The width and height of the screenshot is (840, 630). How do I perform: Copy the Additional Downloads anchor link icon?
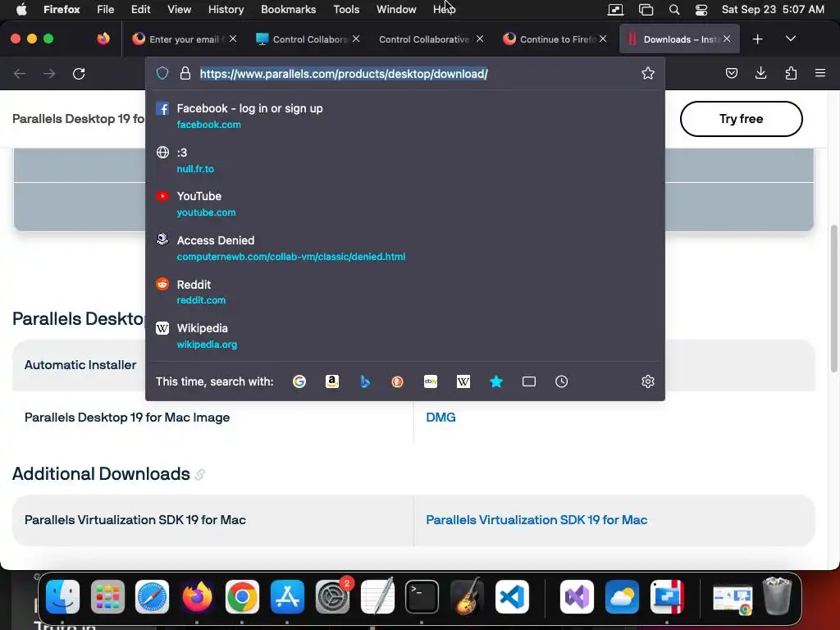pyautogui.click(x=200, y=475)
